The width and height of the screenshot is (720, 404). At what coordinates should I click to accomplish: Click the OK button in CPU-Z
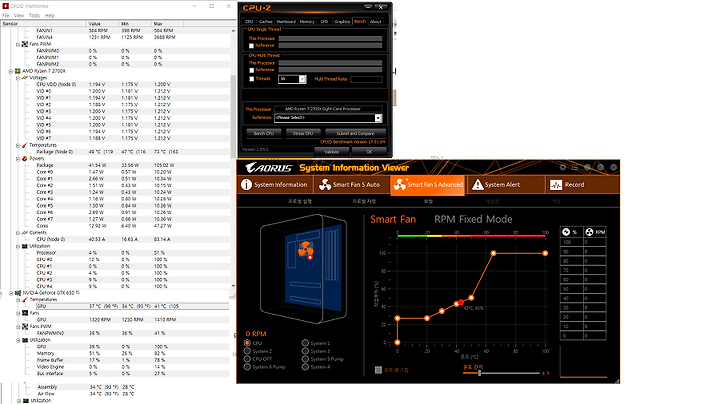[x=369, y=152]
